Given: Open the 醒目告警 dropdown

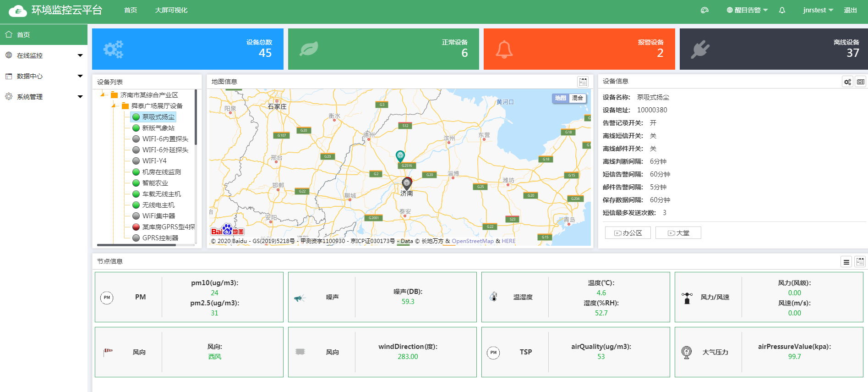Looking at the screenshot, I should pos(747,10).
